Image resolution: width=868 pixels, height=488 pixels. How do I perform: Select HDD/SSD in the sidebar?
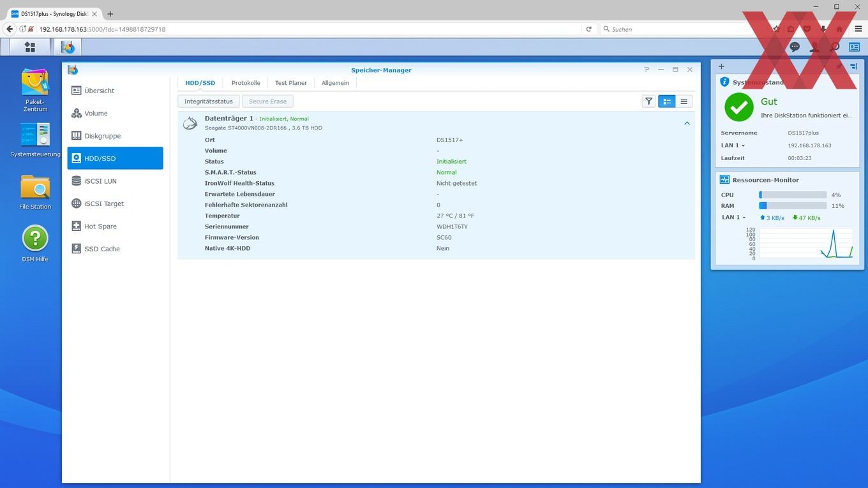pos(116,158)
